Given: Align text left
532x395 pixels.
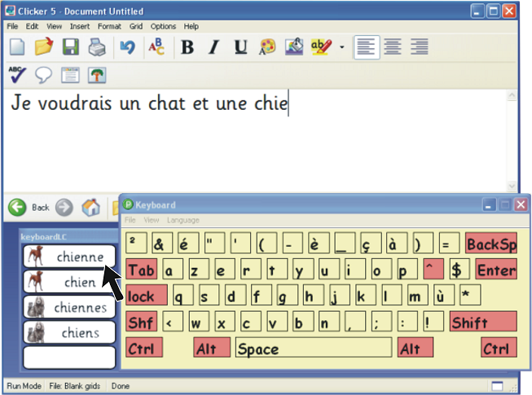Looking at the screenshot, I should [x=367, y=47].
